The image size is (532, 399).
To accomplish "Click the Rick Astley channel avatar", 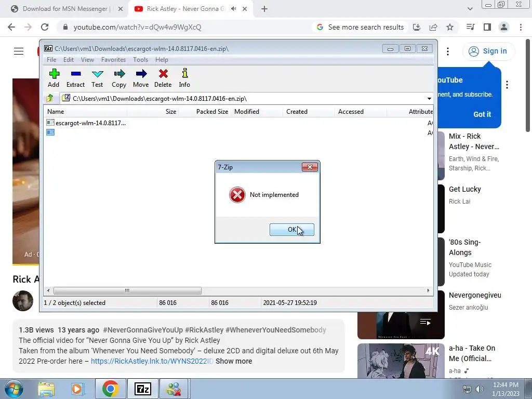I will coord(23,301).
